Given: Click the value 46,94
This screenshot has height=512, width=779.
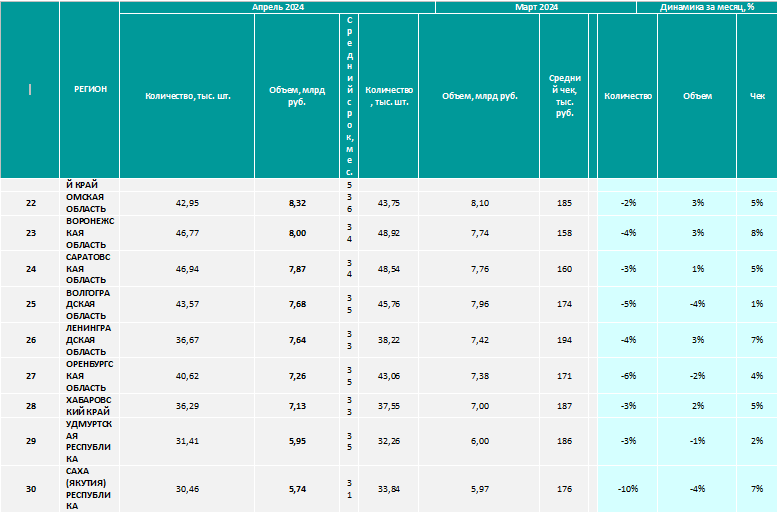Looking at the screenshot, I should pos(187,269).
